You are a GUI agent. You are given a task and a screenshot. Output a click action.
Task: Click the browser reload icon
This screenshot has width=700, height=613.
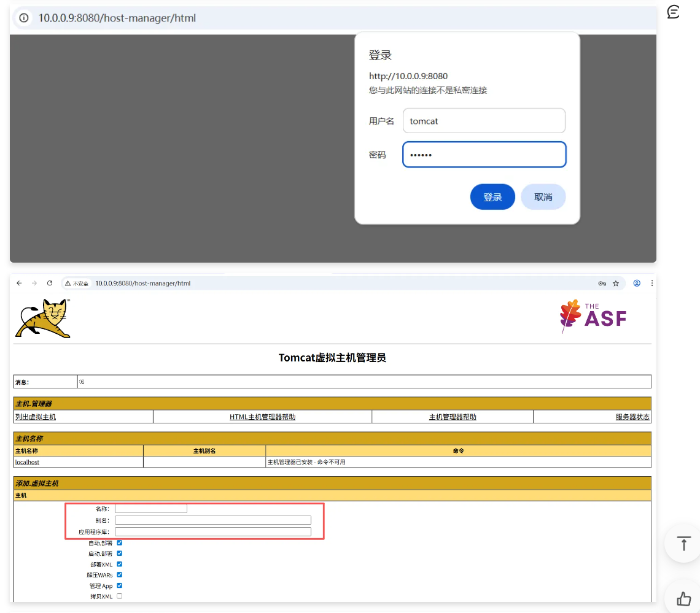[x=50, y=283]
